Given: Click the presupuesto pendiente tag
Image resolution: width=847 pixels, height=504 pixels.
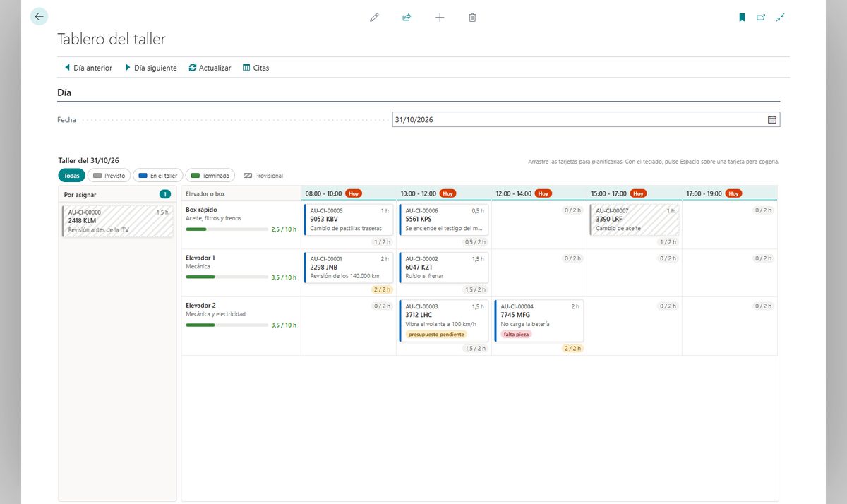Looking at the screenshot, I should click(x=436, y=335).
